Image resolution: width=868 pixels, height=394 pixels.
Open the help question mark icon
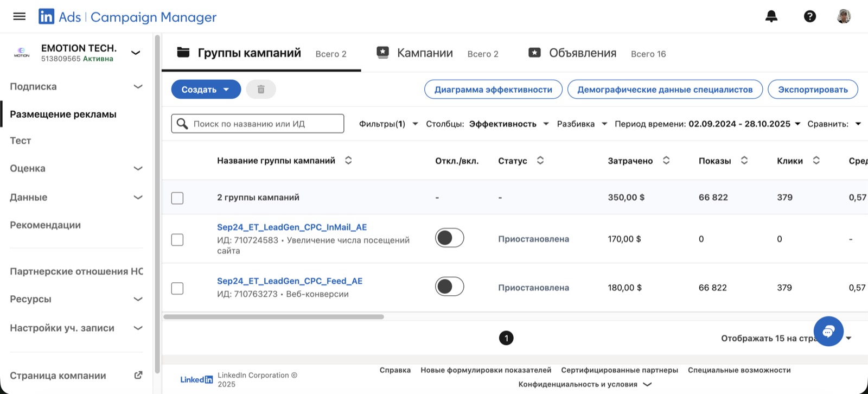(810, 16)
